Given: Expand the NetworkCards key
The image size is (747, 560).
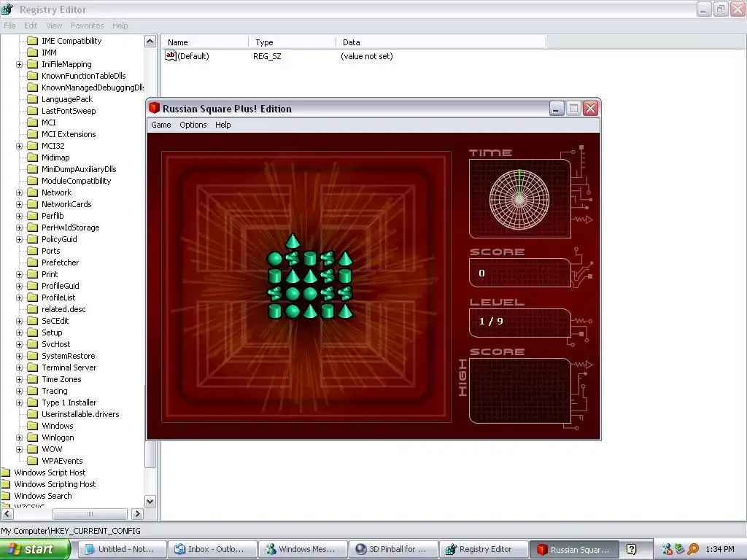Looking at the screenshot, I should [x=19, y=204].
